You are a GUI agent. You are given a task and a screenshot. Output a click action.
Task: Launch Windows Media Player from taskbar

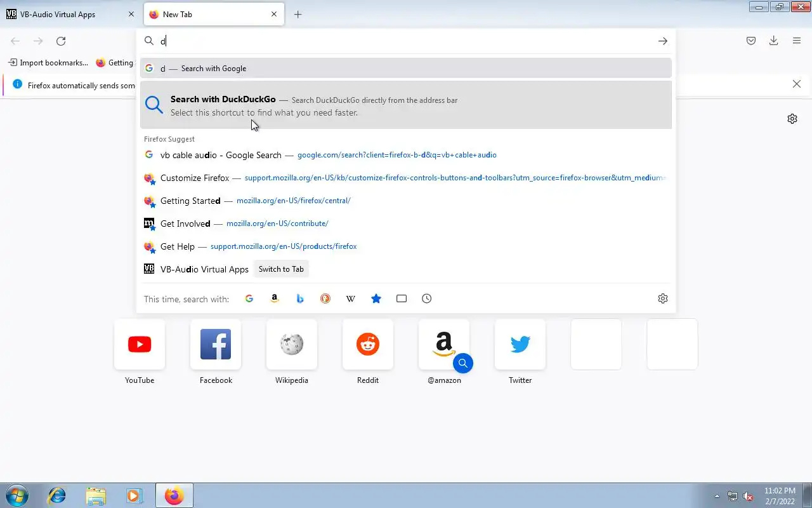tap(134, 495)
